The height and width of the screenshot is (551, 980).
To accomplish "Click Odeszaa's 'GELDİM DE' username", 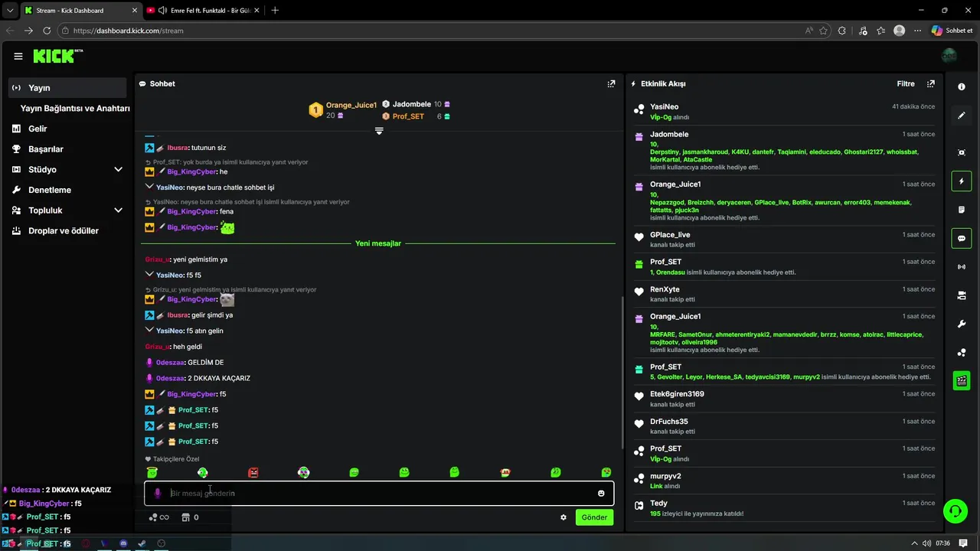I will tap(169, 362).
